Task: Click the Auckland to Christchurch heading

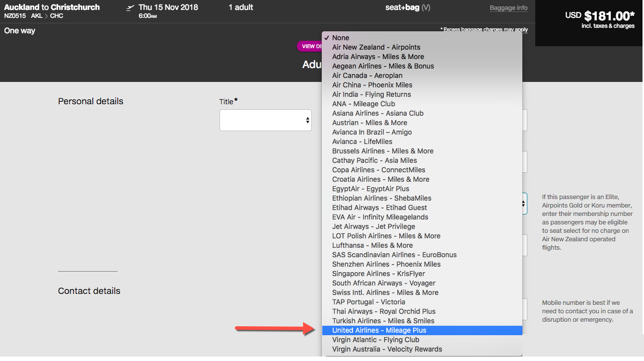Action: point(52,7)
